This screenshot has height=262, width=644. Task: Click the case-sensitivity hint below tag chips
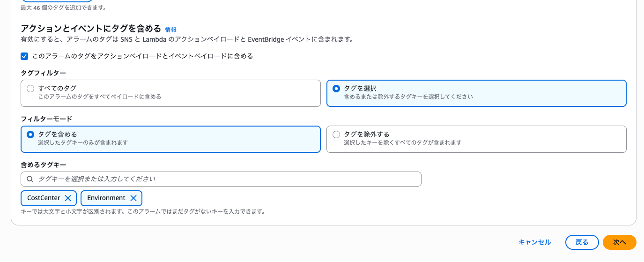pyautogui.click(x=143, y=211)
